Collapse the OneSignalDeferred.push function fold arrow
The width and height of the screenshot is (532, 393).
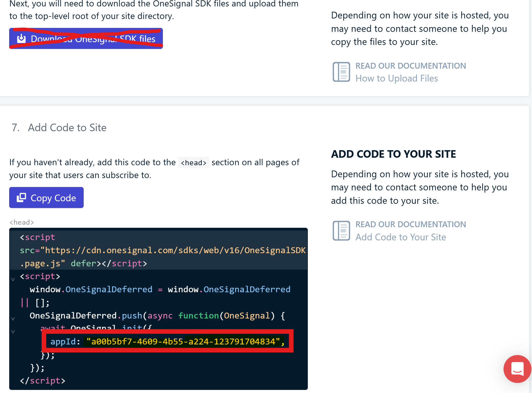pos(13,318)
